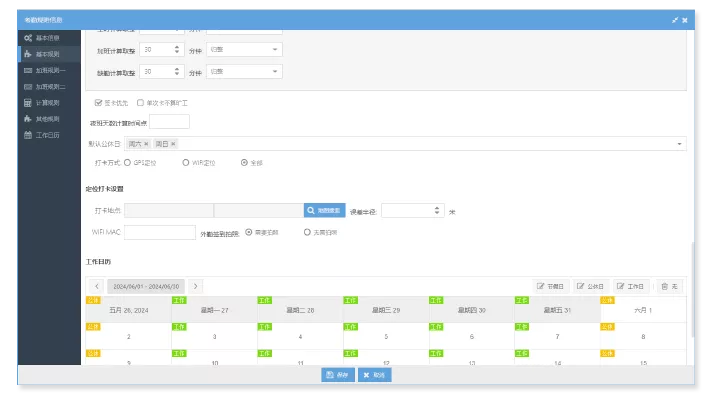Remove the 周日 tag from 默认公休日
The image size is (712, 395).
click(x=173, y=144)
